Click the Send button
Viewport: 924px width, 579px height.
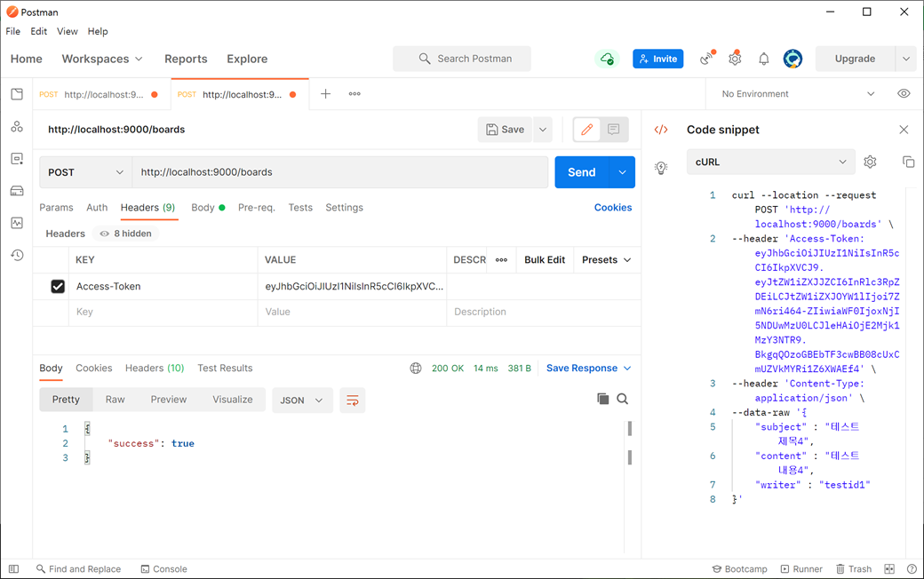point(582,172)
